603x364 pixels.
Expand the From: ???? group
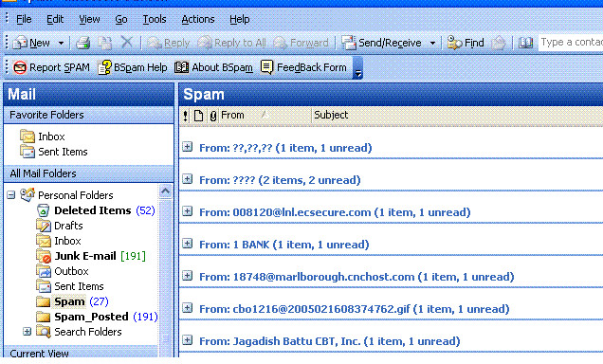pos(188,179)
